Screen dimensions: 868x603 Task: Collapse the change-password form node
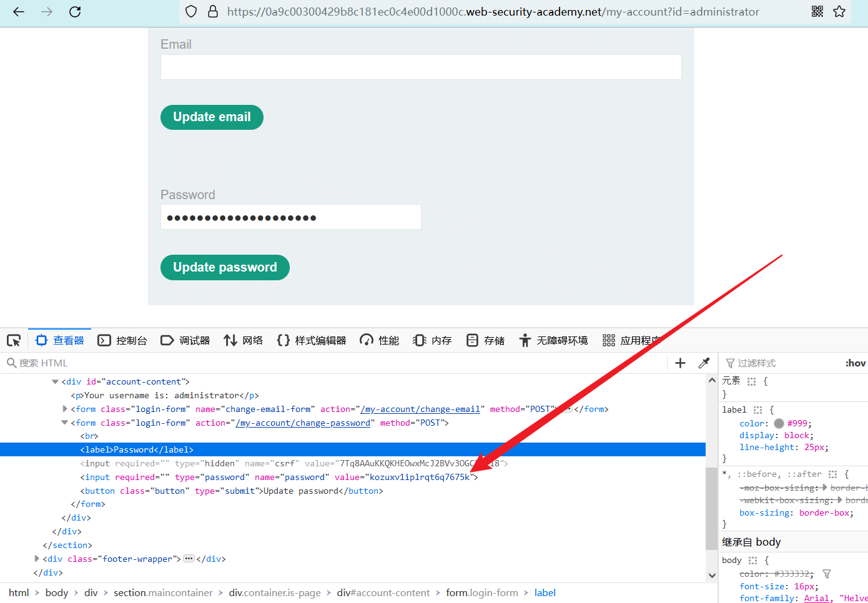click(64, 423)
